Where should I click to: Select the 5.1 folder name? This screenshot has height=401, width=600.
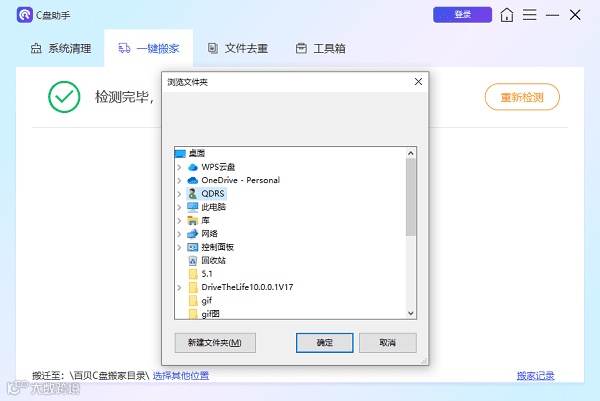pos(207,274)
